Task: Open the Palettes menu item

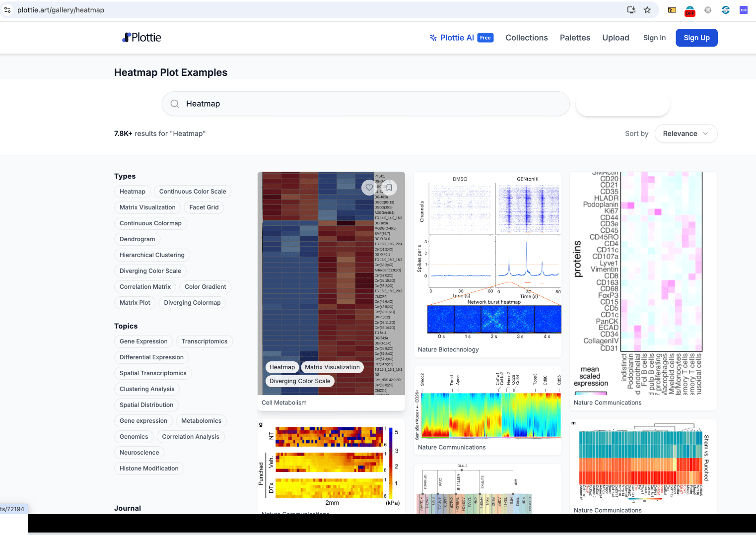Action: pos(575,38)
